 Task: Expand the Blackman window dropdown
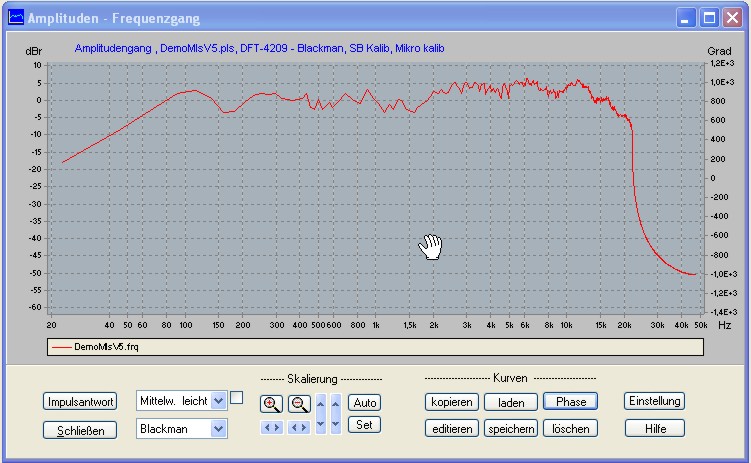point(219,428)
